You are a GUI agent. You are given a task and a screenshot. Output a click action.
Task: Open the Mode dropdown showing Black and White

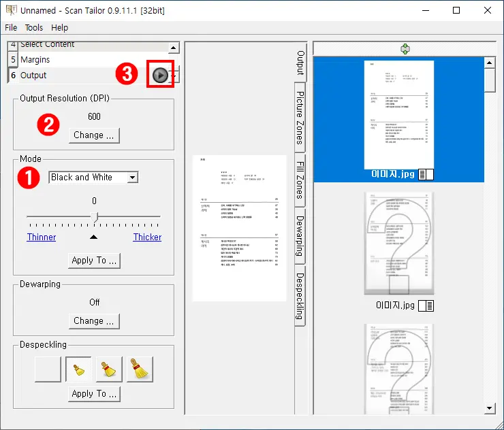tap(93, 178)
